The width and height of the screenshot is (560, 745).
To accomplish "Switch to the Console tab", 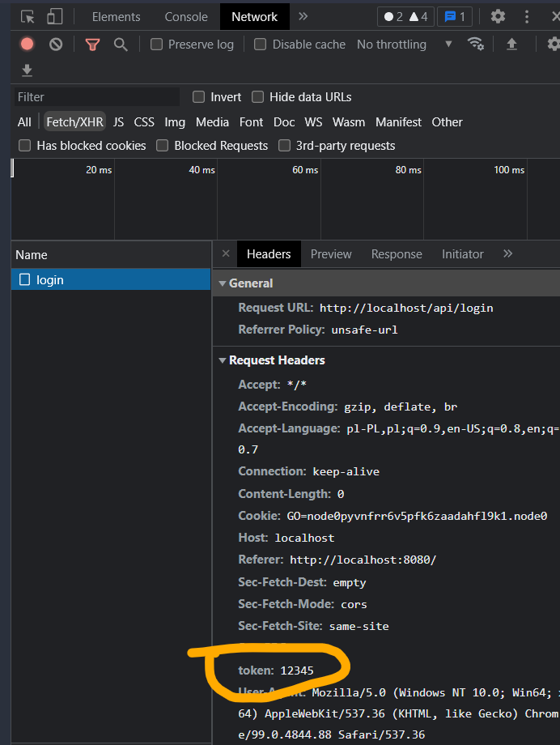I will coord(186,16).
